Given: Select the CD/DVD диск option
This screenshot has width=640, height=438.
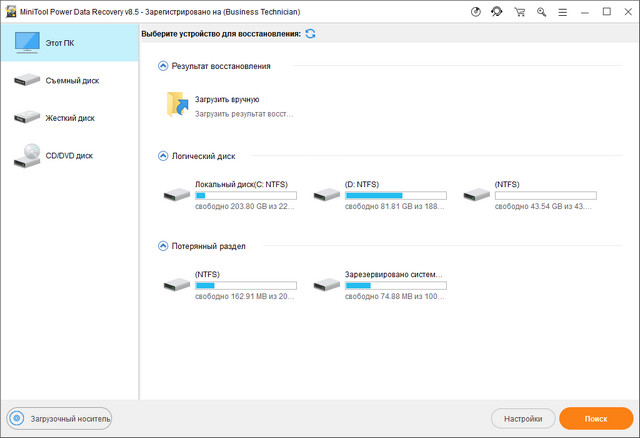Looking at the screenshot, I should pyautogui.click(x=69, y=156).
